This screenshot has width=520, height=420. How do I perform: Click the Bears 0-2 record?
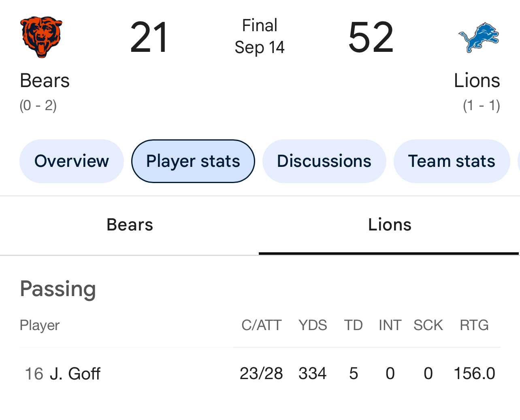pos(38,106)
